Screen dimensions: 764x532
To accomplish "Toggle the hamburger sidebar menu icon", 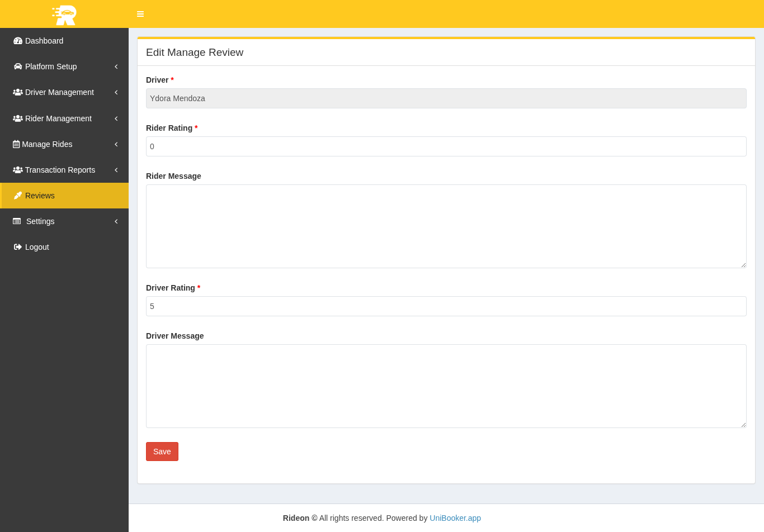I will [x=140, y=14].
